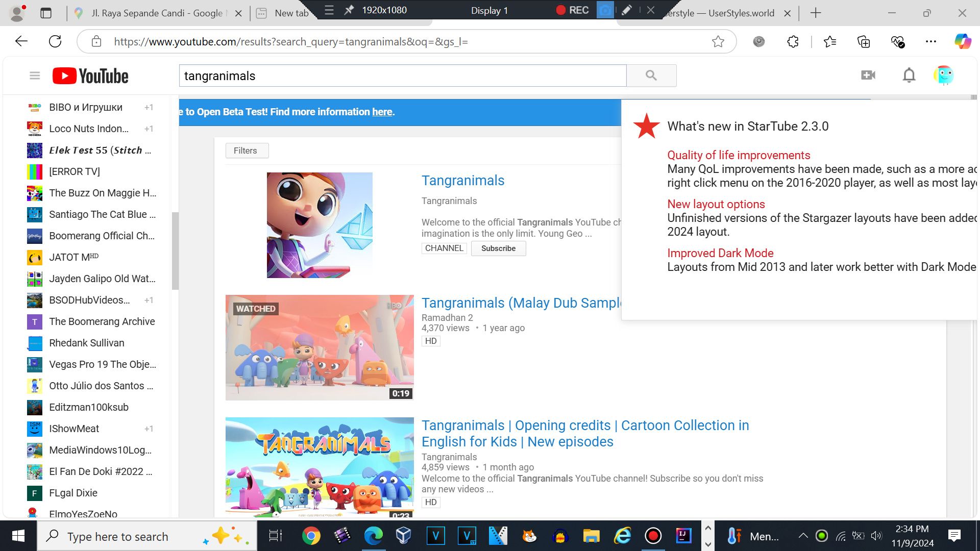The height and width of the screenshot is (551, 980).
Task: Play the Malay Dub Sample video thumbnail
Action: click(x=320, y=347)
